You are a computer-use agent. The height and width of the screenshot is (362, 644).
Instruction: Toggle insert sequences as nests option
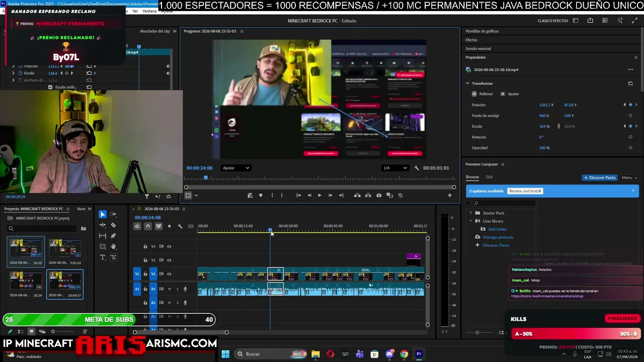(137, 226)
